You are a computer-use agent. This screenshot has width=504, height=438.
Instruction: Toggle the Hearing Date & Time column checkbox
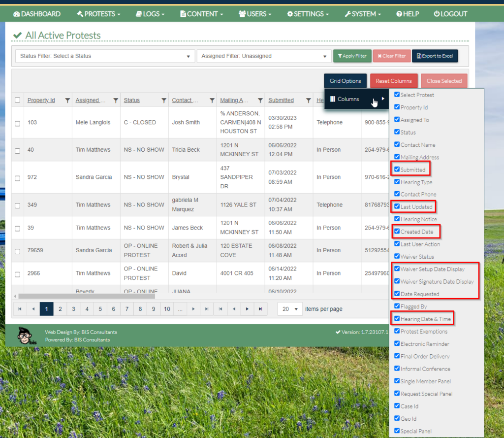[x=397, y=319]
